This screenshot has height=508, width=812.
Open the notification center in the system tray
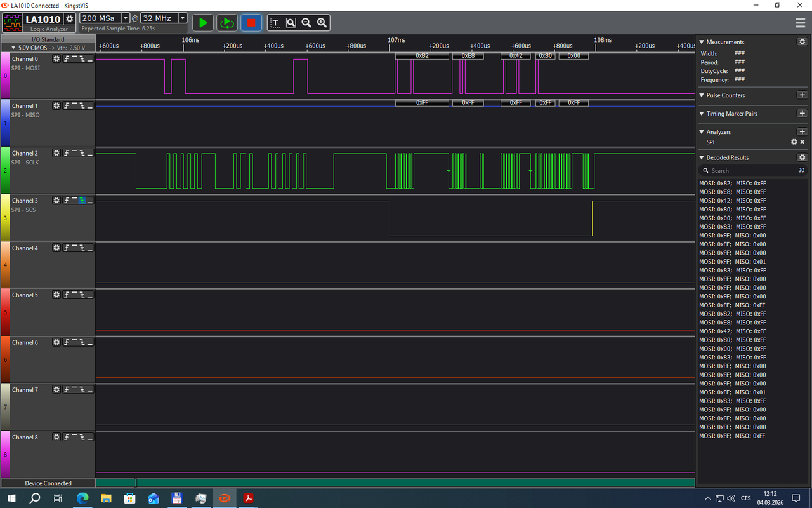(x=796, y=498)
